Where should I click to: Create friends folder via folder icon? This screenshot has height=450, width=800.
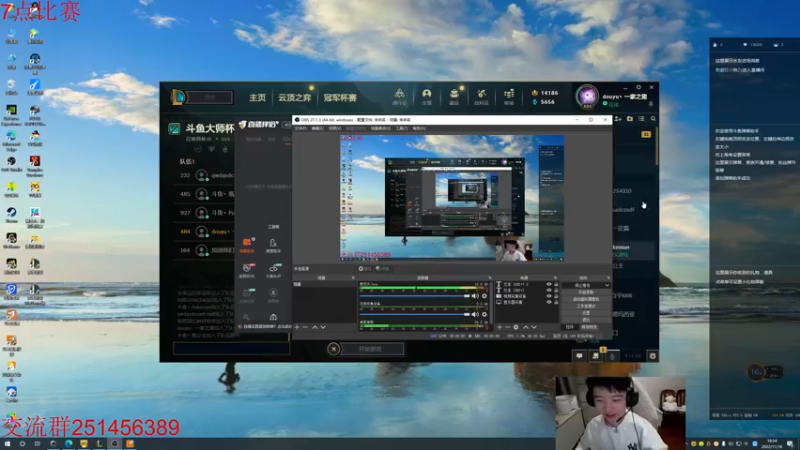point(630,119)
